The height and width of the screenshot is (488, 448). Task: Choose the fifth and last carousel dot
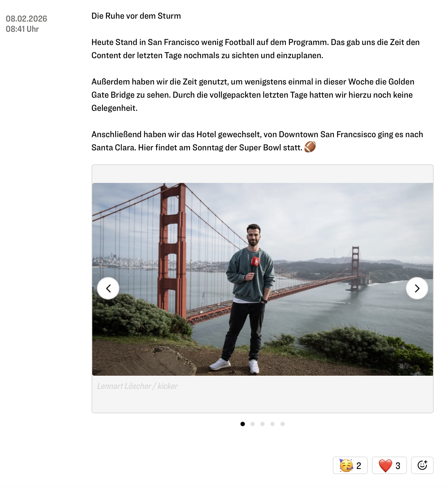(283, 424)
